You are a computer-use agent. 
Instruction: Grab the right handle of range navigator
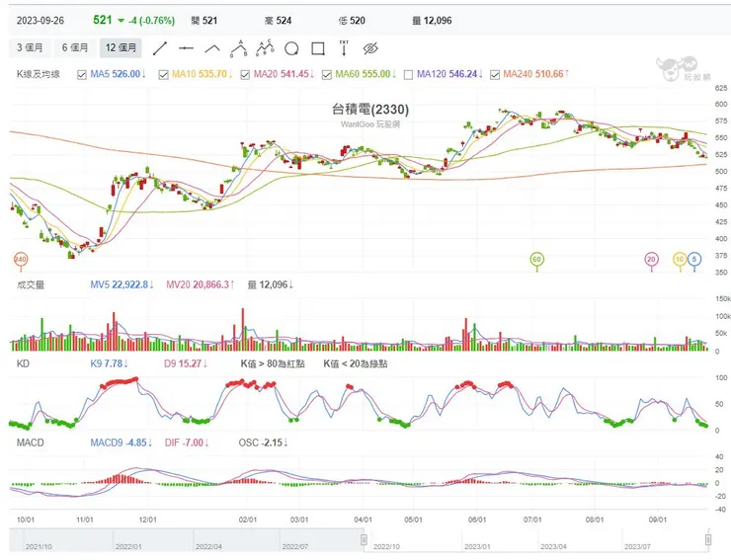pyautogui.click(x=708, y=540)
